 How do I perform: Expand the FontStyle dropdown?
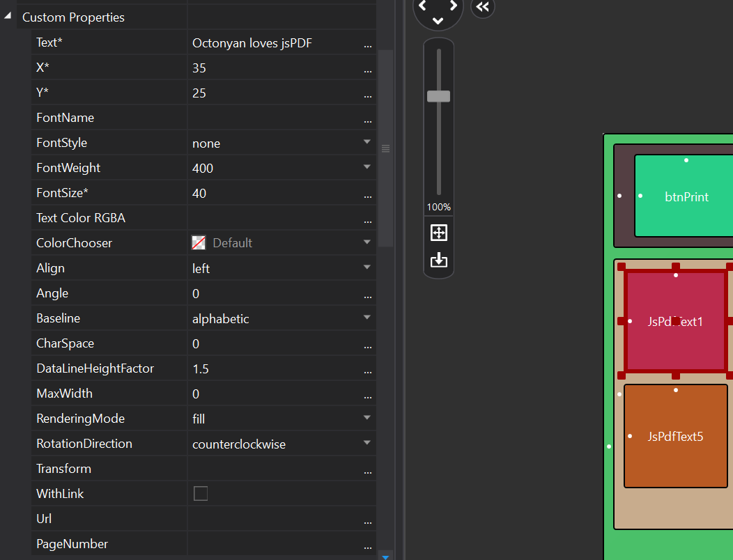click(x=367, y=141)
